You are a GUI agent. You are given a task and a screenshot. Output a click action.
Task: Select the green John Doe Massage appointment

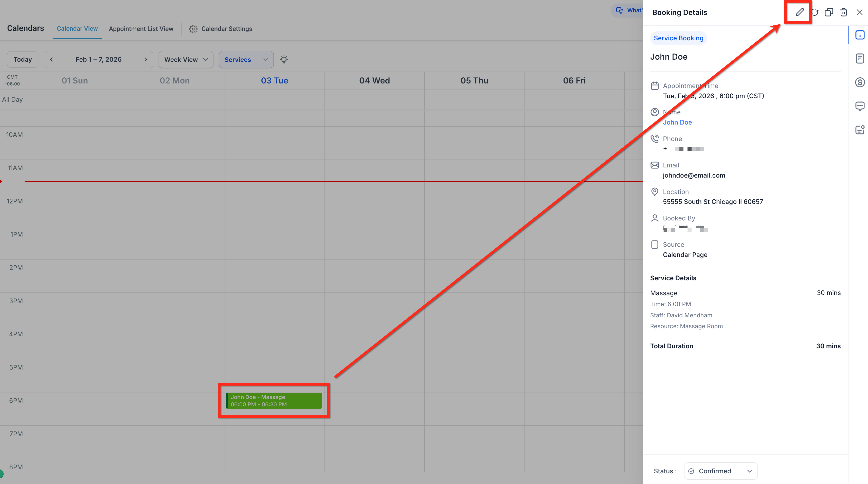pyautogui.click(x=274, y=401)
